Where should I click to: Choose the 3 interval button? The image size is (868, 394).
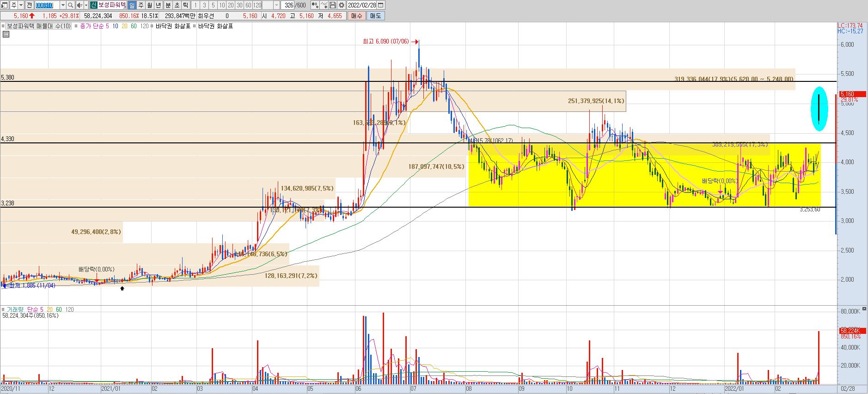(x=204, y=5)
